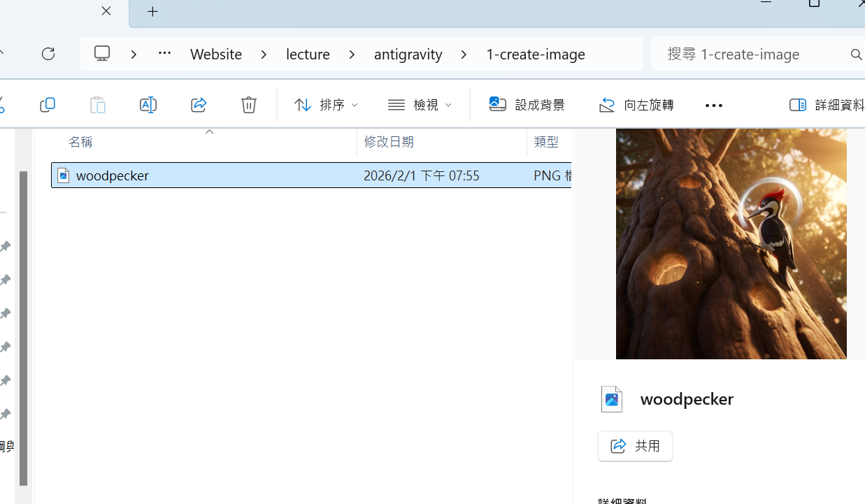Open the 排序 sort dropdown
Viewport: 865px width, 504px height.
click(326, 105)
